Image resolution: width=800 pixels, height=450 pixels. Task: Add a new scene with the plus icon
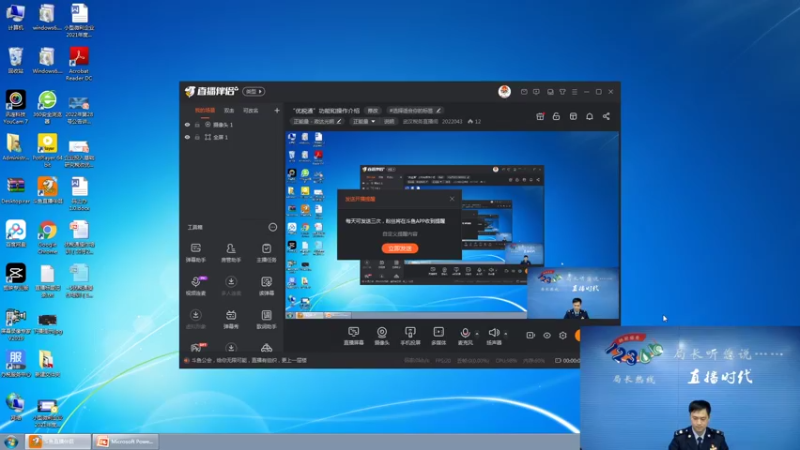[277, 110]
